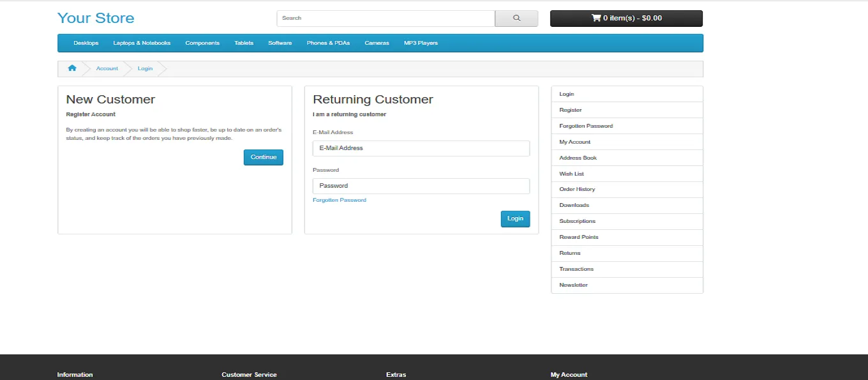Click Forgotten Password link under password field
The image size is (868, 380).
click(x=340, y=200)
